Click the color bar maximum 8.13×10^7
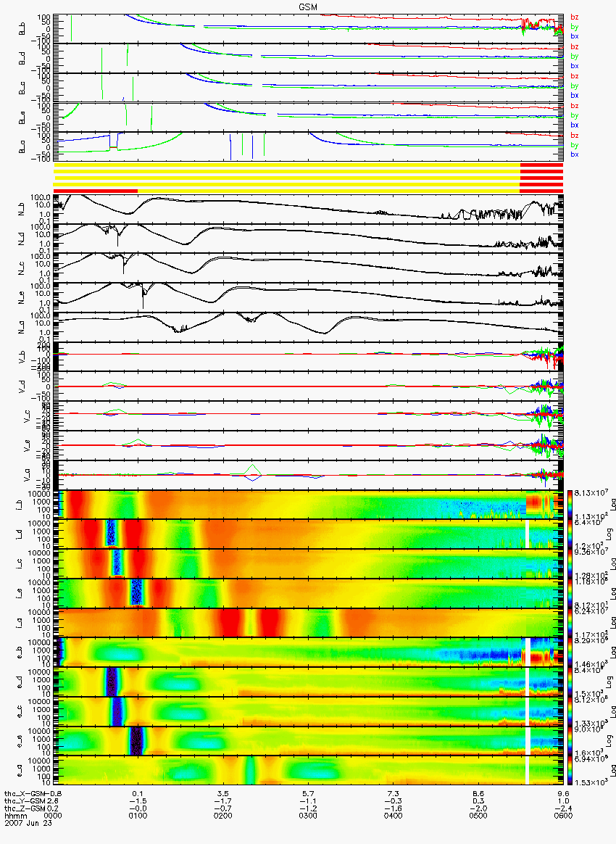This screenshot has width=616, height=844. coord(592,494)
